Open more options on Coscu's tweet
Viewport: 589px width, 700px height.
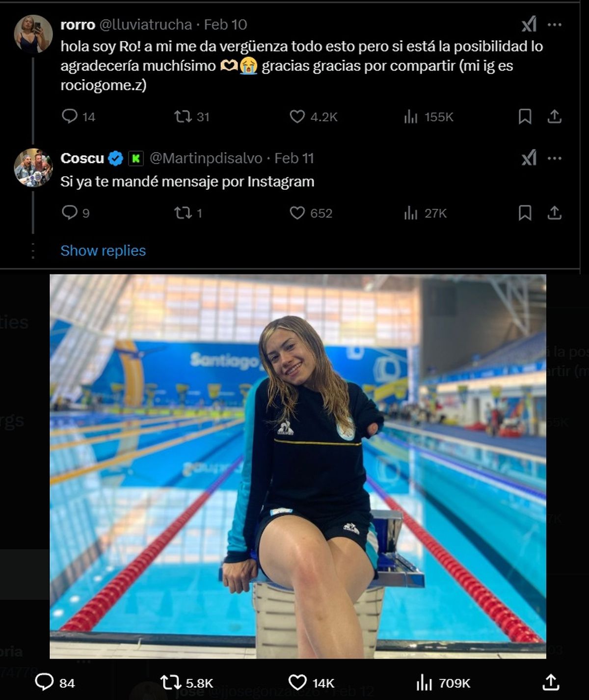[554, 158]
